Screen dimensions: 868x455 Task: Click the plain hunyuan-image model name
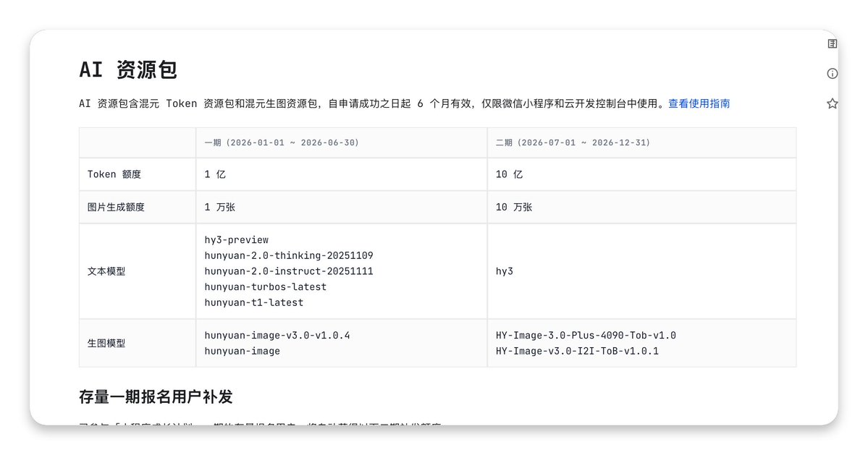point(242,351)
